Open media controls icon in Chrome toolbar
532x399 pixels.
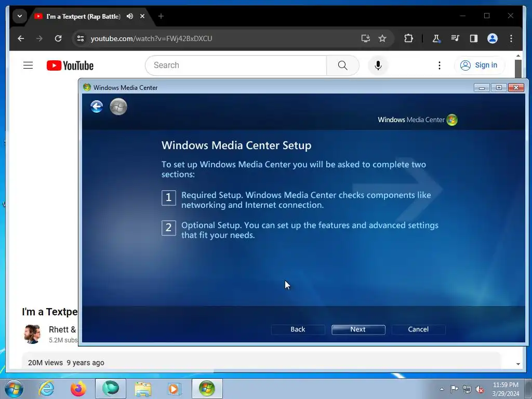tap(455, 38)
